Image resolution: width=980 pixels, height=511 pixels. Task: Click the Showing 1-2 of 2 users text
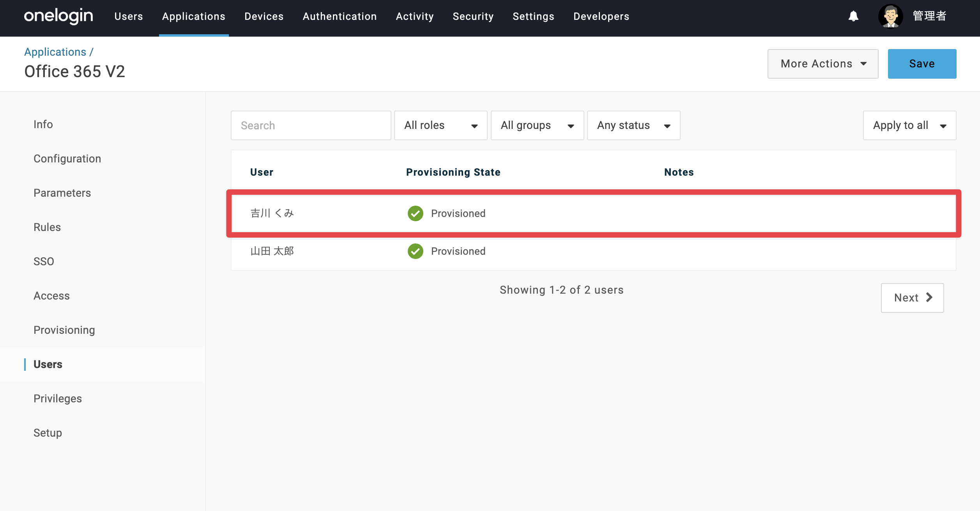[562, 290]
